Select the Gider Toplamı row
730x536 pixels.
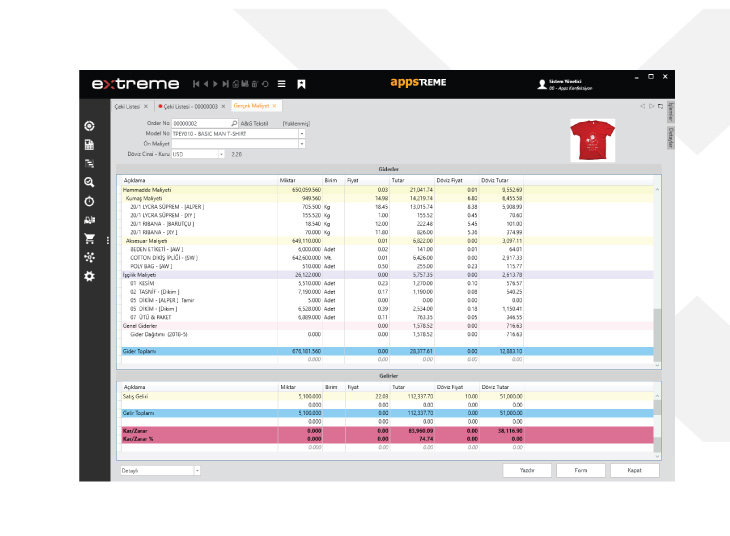pyautogui.click(x=387, y=351)
